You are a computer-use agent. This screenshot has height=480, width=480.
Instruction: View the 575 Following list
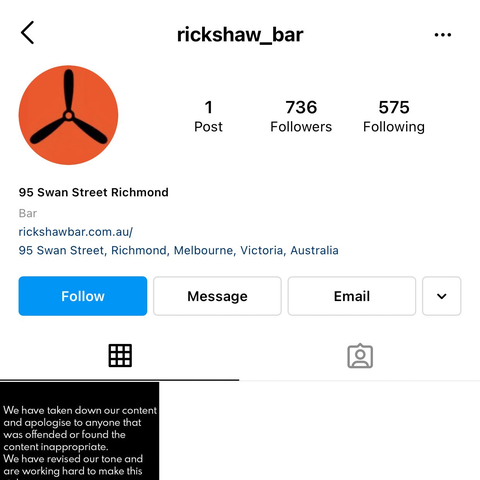[394, 116]
